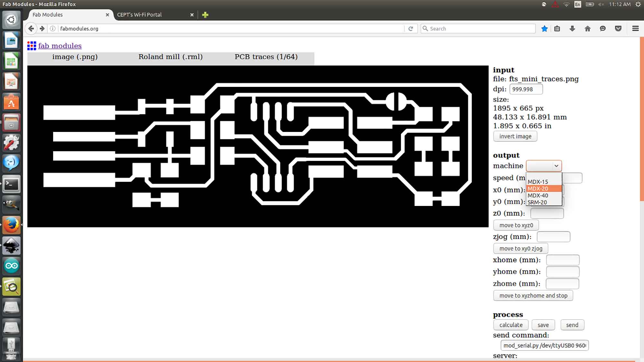Click the z0 (mm) input field

pos(547,213)
